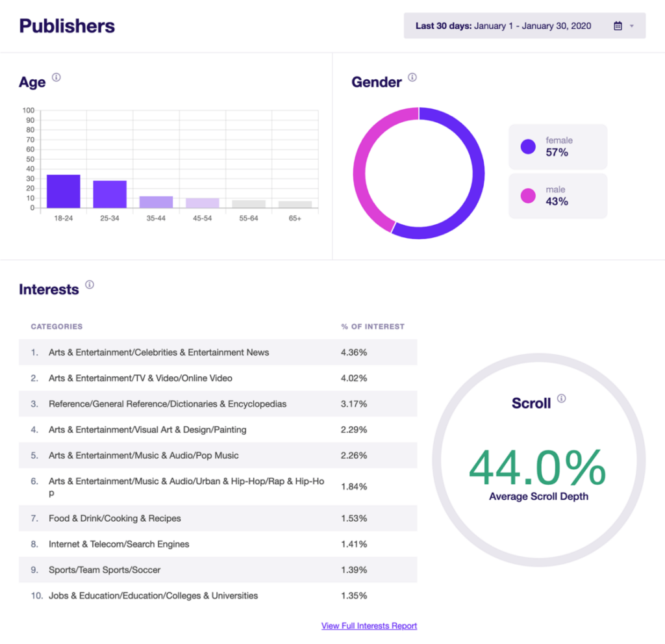665x644 pixels.
Task: Click the purple female legend dot
Action: pyautogui.click(x=527, y=146)
